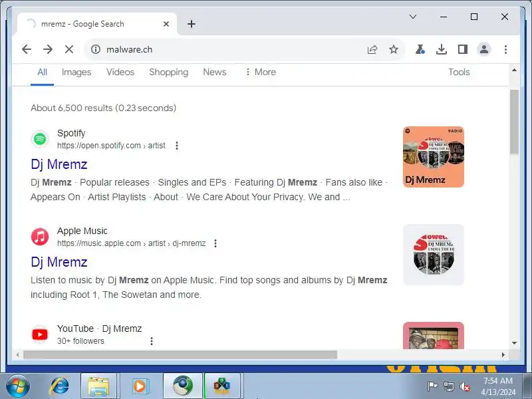Open the Chrome Labs flask icon
532x399 pixels.
point(420,49)
